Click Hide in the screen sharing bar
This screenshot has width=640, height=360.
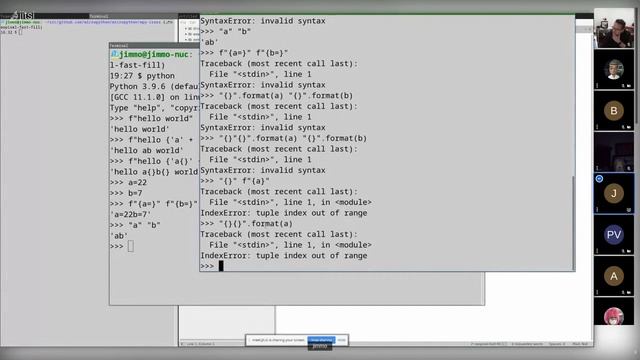[x=342, y=340]
